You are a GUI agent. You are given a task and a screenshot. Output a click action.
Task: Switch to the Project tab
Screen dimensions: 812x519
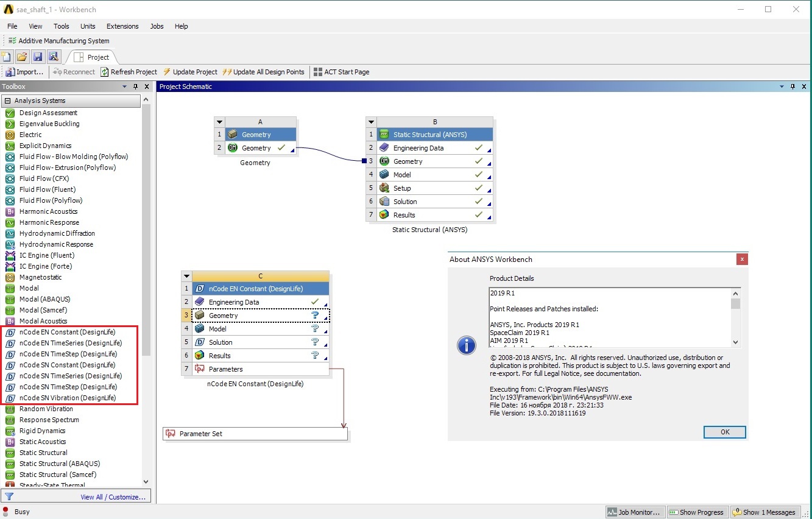[92, 57]
